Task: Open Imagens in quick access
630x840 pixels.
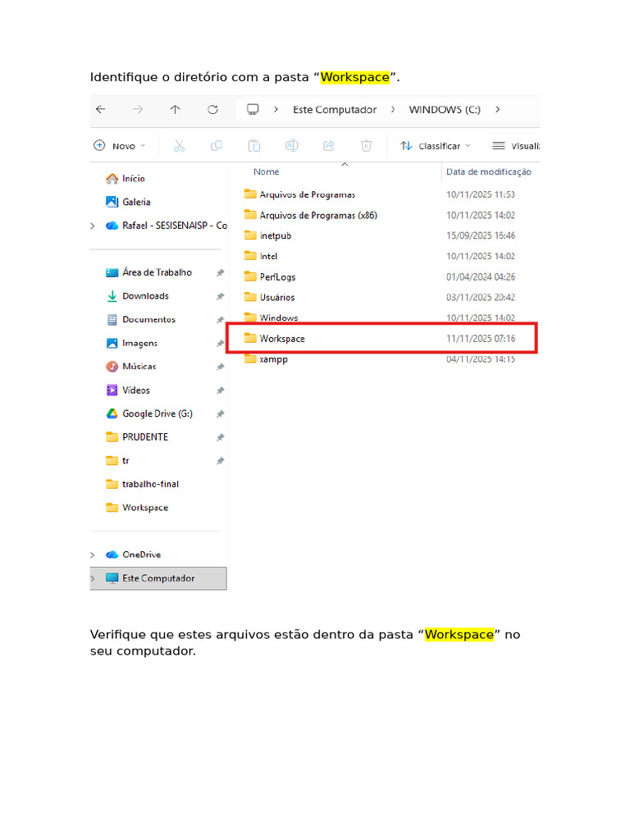Action: tap(132, 344)
